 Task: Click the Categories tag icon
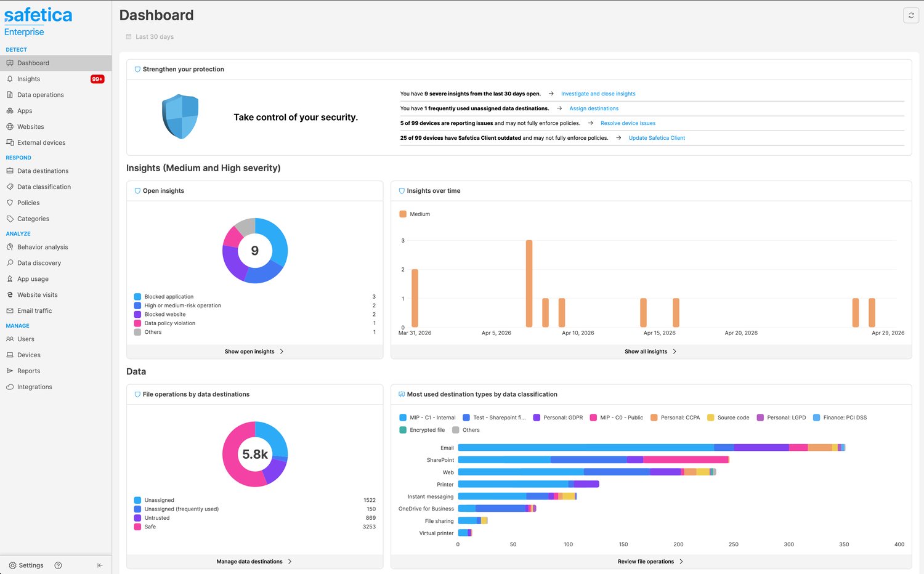pyautogui.click(x=10, y=219)
